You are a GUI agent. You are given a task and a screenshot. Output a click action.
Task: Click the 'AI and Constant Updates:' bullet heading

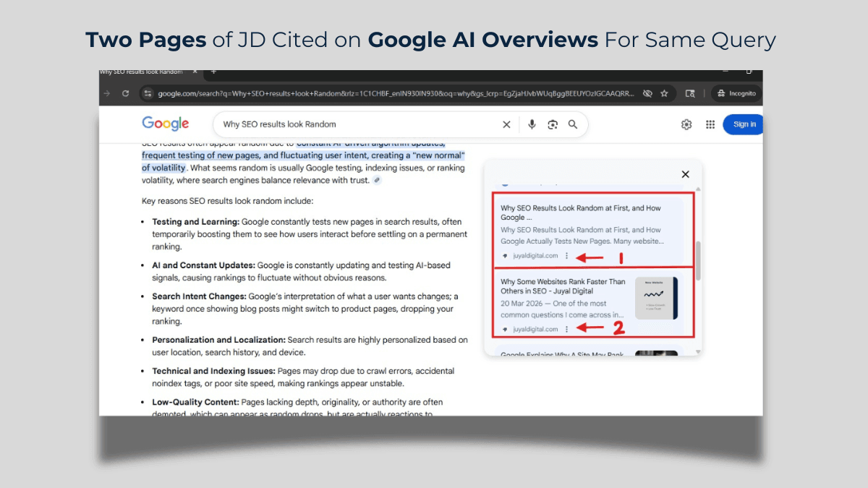click(203, 265)
